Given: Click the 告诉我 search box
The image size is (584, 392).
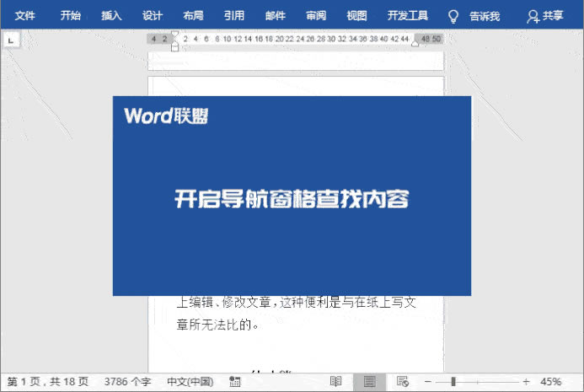Looking at the screenshot, I should pyautogui.click(x=485, y=16).
